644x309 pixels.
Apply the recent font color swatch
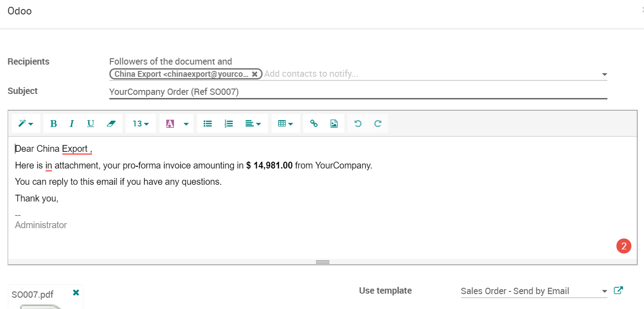click(x=170, y=124)
